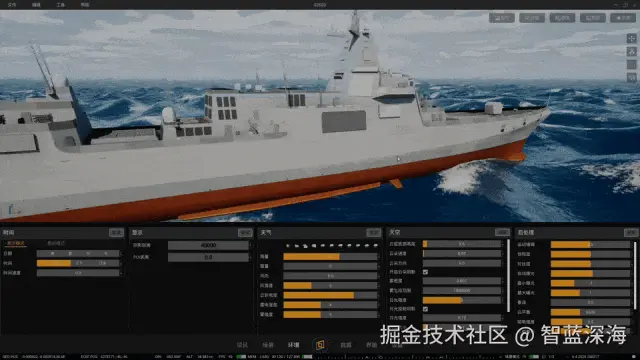The image size is (640, 360).
Task: Click the 云朵方向 cloud direction slider
Action: pos(462,263)
